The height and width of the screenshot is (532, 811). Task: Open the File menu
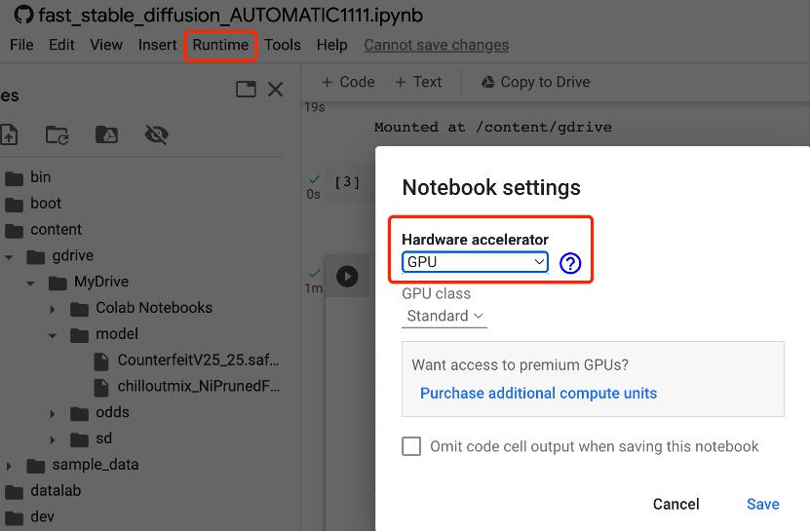tap(21, 45)
